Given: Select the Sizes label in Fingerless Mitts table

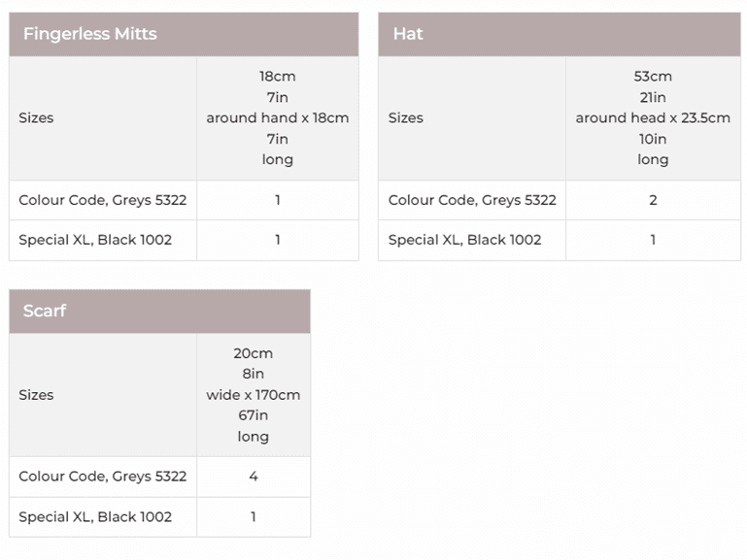Looking at the screenshot, I should 36,118.
